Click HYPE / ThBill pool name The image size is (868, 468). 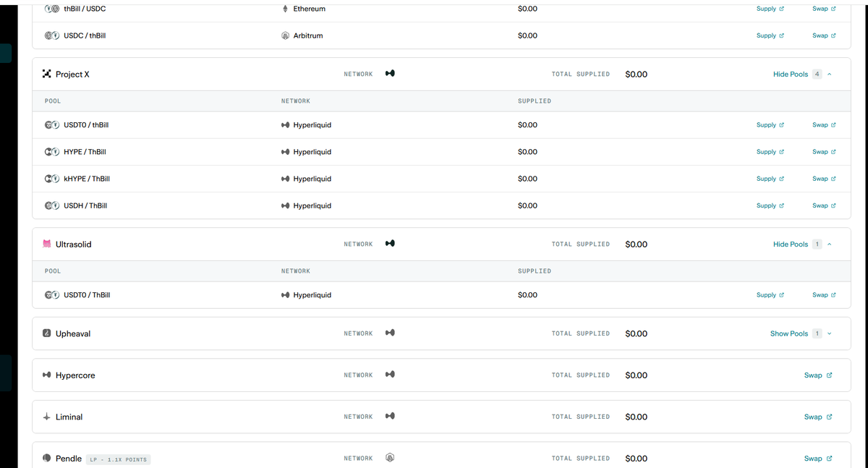[x=85, y=152]
